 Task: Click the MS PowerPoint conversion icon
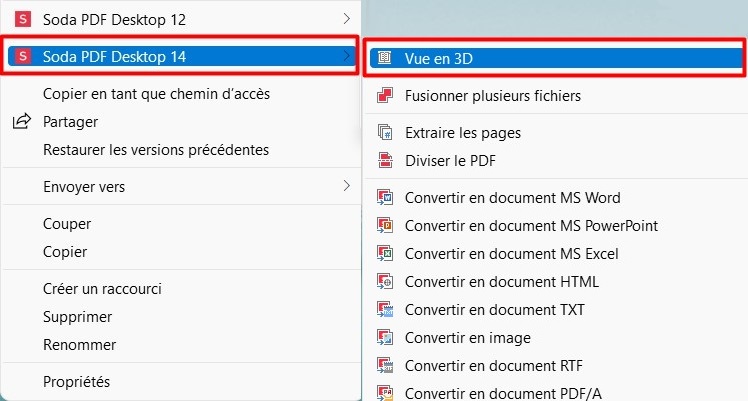tap(384, 225)
